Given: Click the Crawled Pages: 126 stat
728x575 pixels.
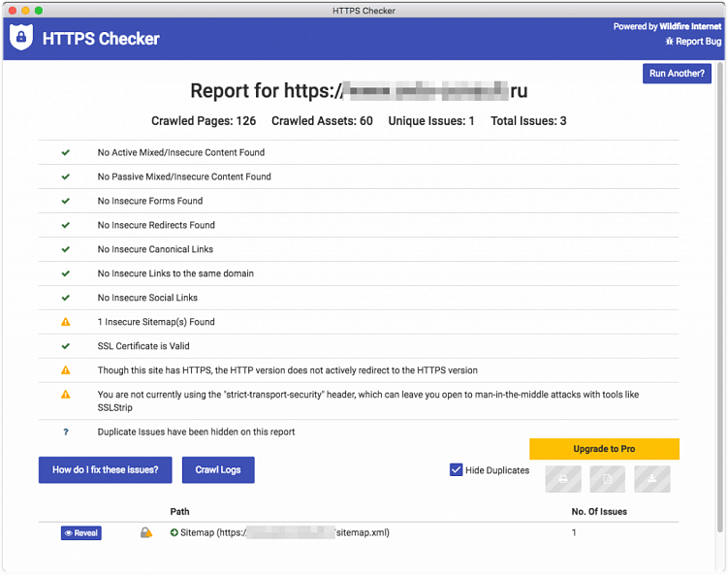Looking at the screenshot, I should pyautogui.click(x=204, y=121).
